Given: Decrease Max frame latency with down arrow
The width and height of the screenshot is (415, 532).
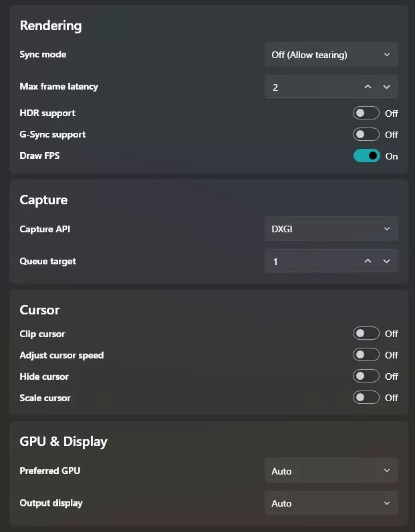Looking at the screenshot, I should (x=386, y=87).
